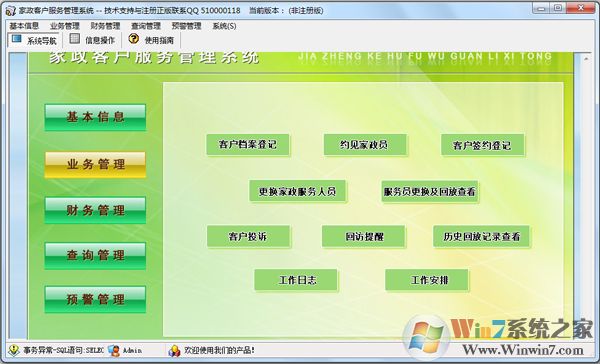Viewport: 600px width, 364px height.
Task: Click the 信息操作 toolbar icon
Action: [x=75, y=39]
